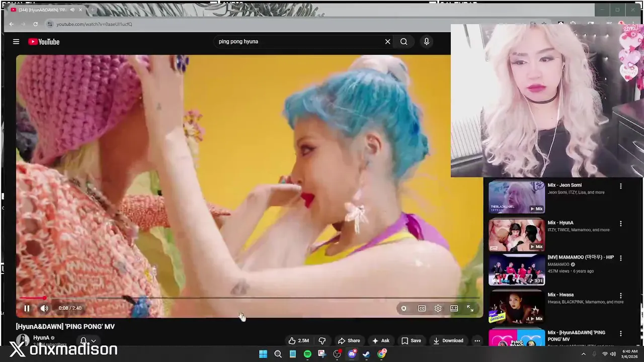
Task: Open the Ask AI button
Action: click(380, 340)
